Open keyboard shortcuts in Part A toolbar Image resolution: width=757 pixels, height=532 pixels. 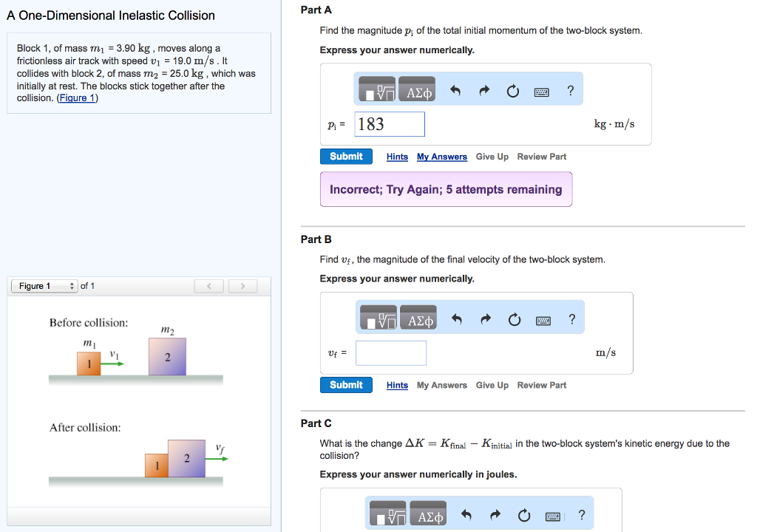coord(542,92)
